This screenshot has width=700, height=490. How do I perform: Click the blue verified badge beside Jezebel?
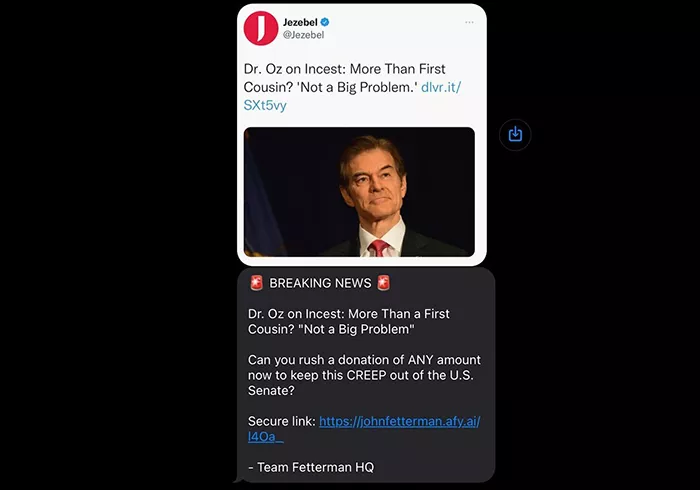(x=325, y=21)
